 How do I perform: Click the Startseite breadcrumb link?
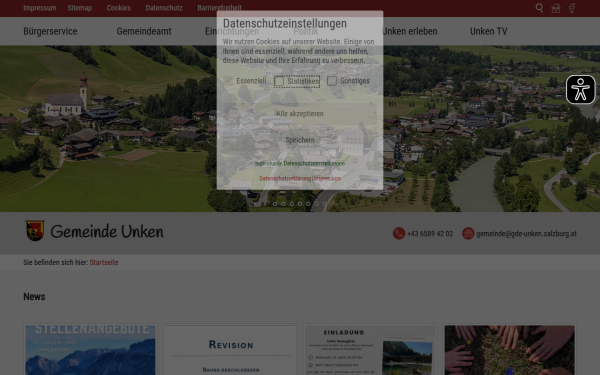[x=104, y=262]
